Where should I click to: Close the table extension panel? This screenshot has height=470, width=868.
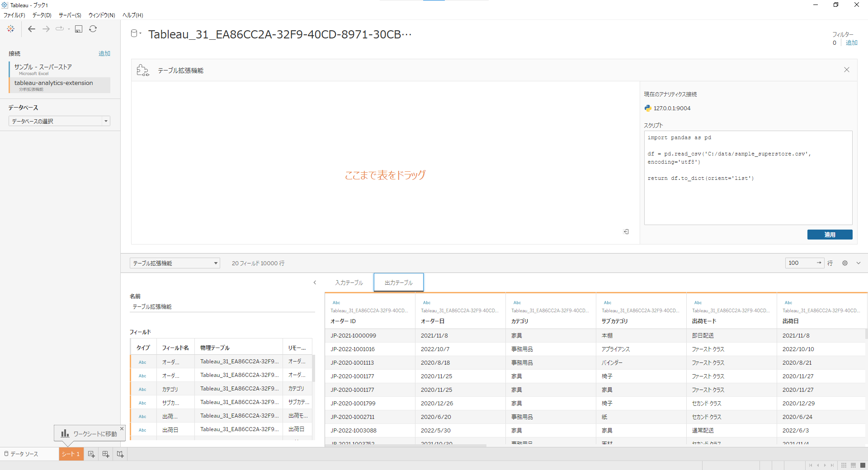(x=846, y=70)
